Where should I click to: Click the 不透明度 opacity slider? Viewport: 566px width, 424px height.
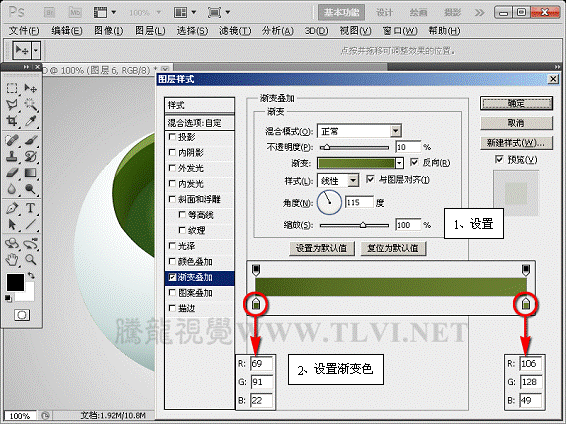point(354,147)
